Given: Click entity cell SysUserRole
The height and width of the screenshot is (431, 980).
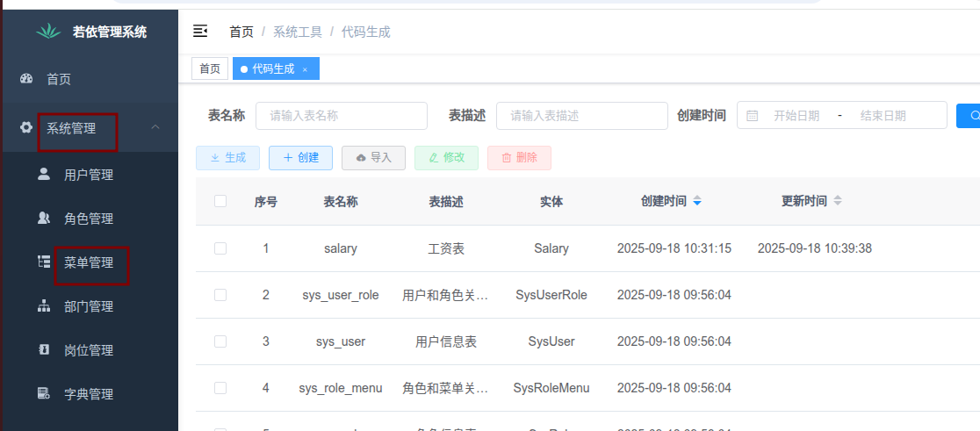Looking at the screenshot, I should [551, 295].
